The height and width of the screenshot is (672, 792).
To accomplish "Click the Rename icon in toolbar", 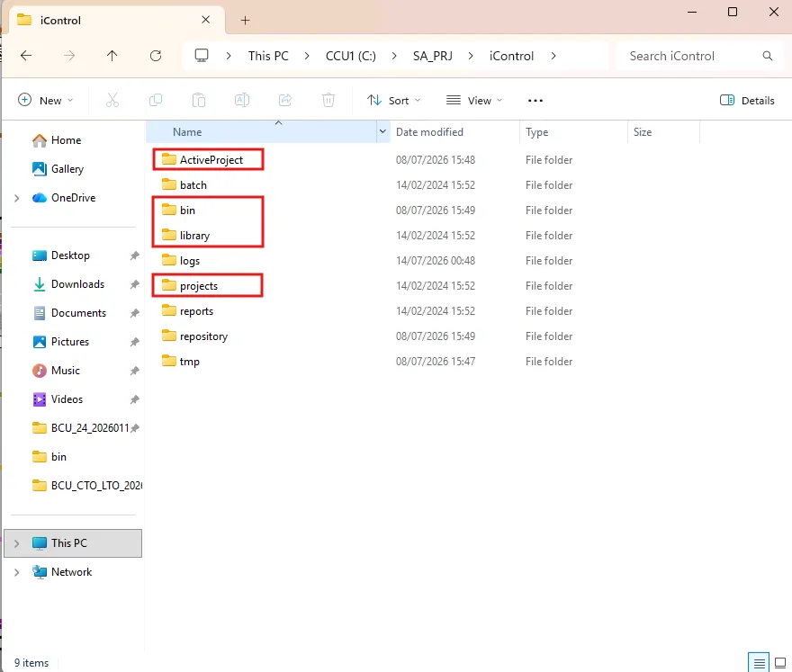I will [x=242, y=100].
